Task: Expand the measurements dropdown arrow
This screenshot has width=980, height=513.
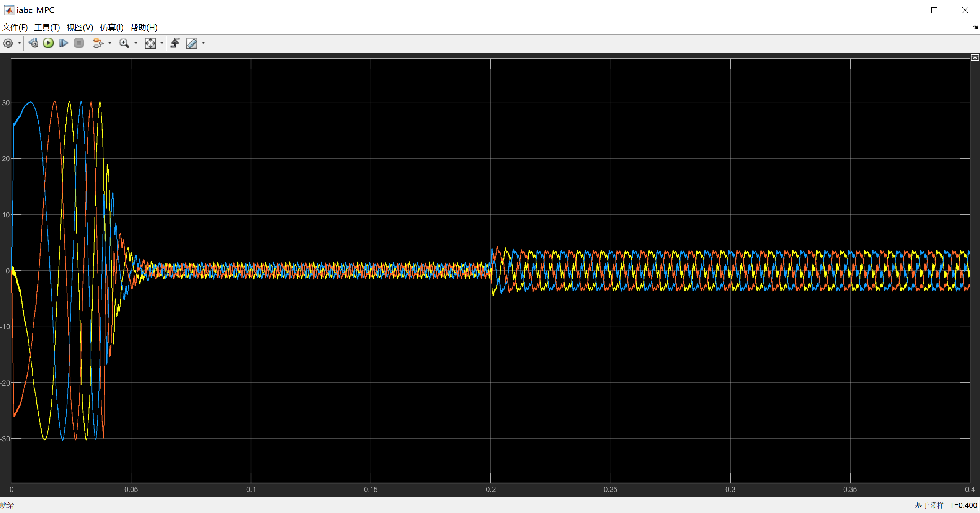Action: coord(203,43)
